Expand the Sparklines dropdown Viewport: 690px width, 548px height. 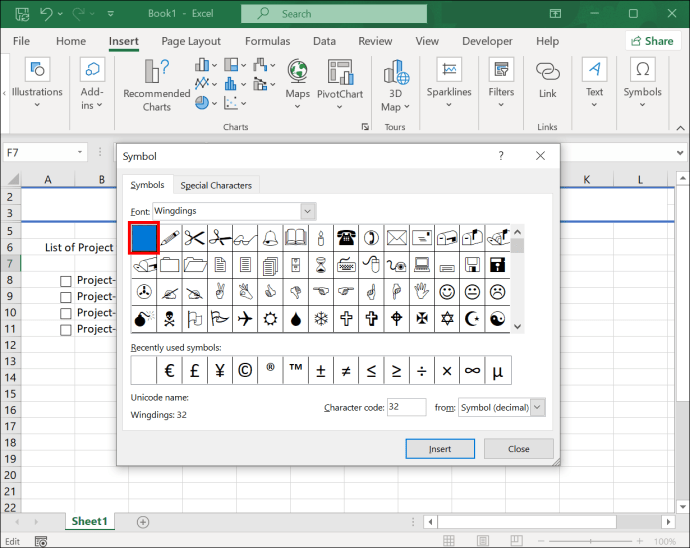(449, 105)
